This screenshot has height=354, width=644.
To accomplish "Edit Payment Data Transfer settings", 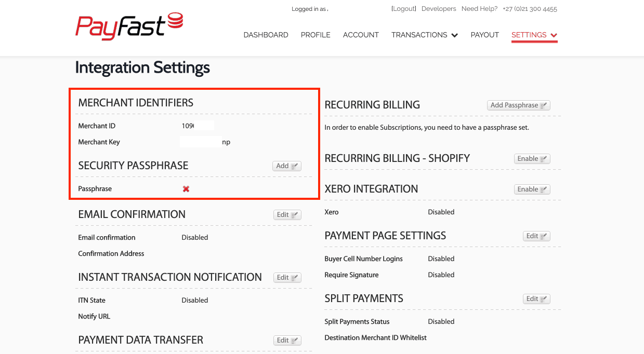I will click(x=287, y=341).
